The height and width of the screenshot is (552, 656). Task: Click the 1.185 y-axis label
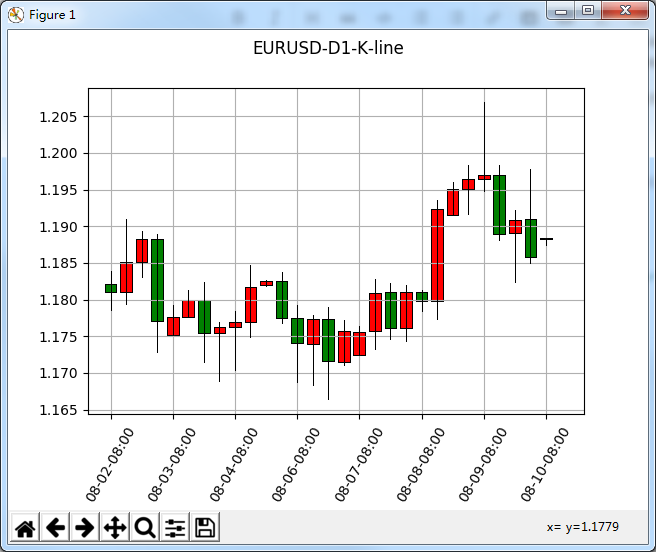point(58,264)
